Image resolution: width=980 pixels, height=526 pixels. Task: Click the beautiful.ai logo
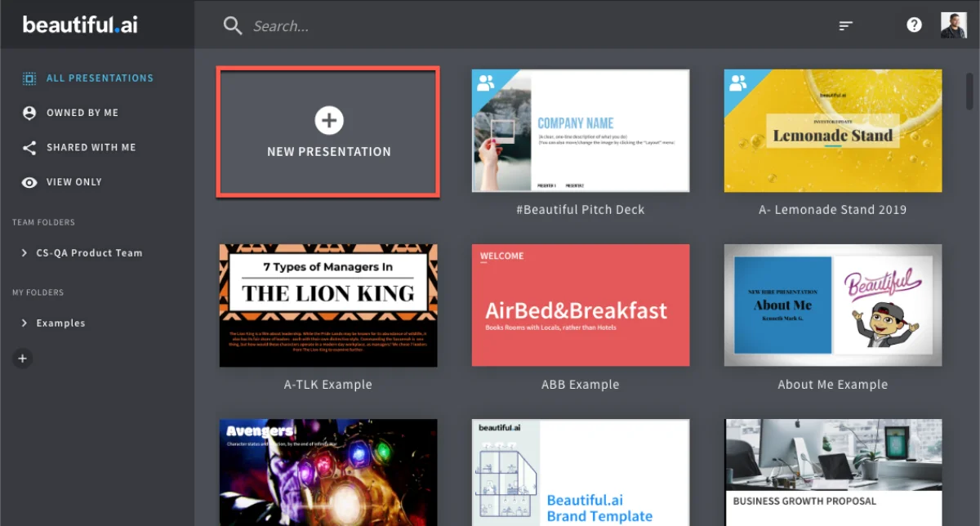[x=80, y=25]
